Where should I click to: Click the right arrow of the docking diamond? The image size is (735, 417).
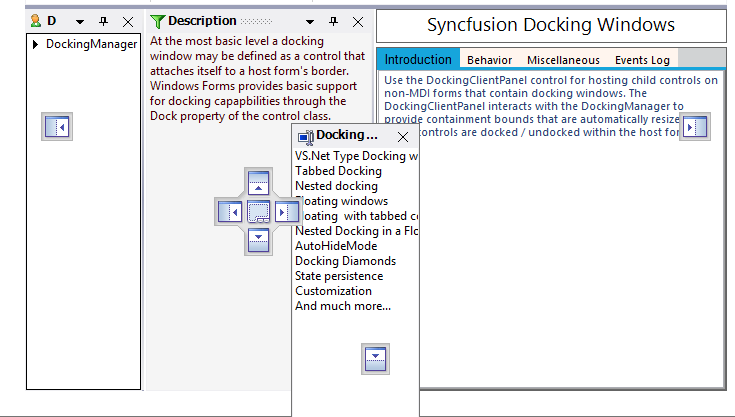coord(286,212)
